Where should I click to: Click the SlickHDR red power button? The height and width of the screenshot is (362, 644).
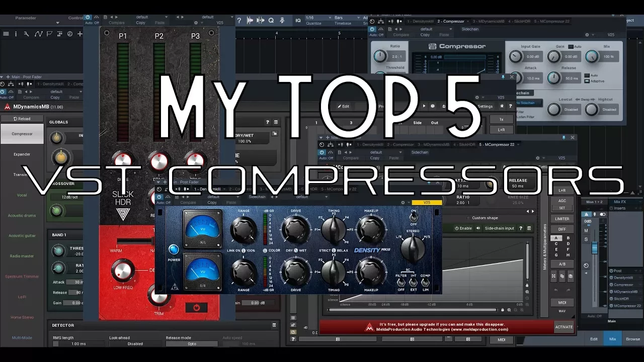tap(196, 307)
